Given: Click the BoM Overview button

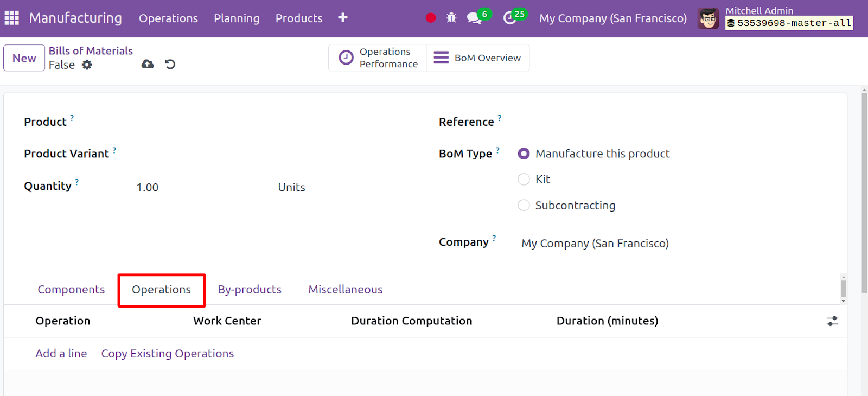Looking at the screenshot, I should [x=478, y=58].
